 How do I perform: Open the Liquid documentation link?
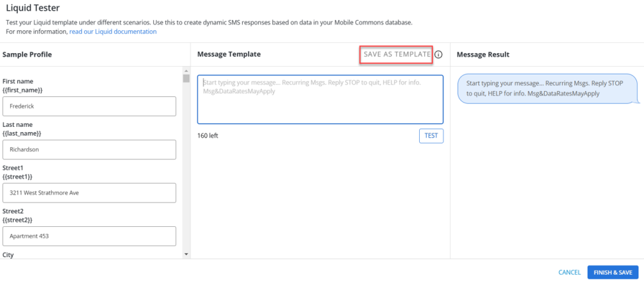[x=113, y=31]
